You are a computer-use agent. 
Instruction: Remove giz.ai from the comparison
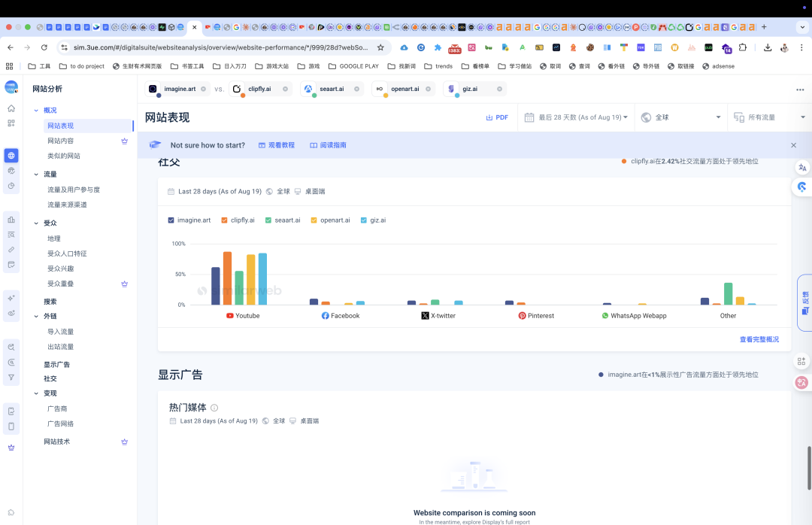(499, 90)
